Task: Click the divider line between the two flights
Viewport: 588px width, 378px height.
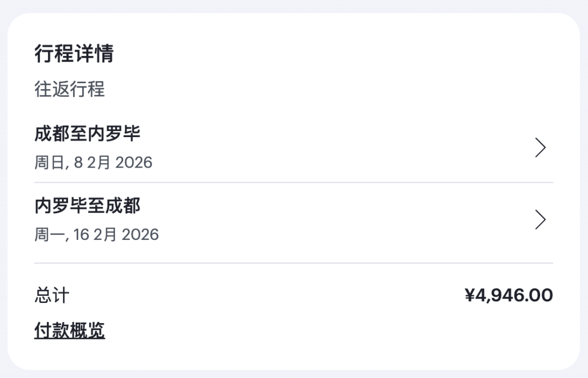Action: [x=294, y=182]
